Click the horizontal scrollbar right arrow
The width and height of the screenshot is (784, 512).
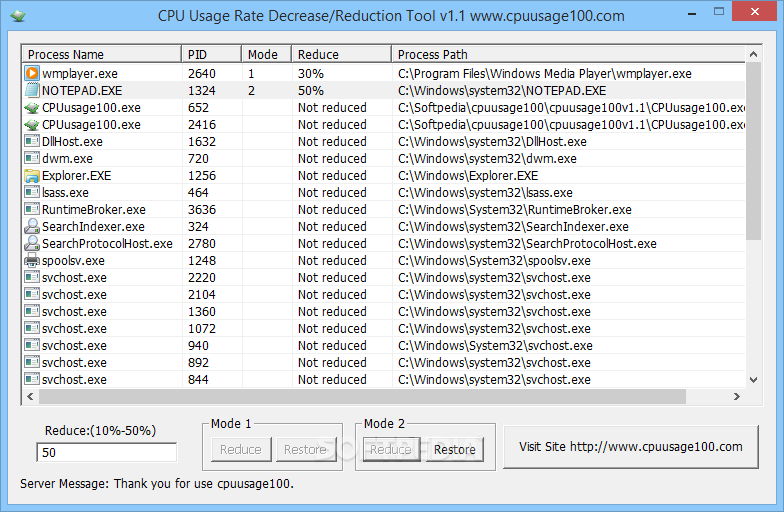coord(737,396)
